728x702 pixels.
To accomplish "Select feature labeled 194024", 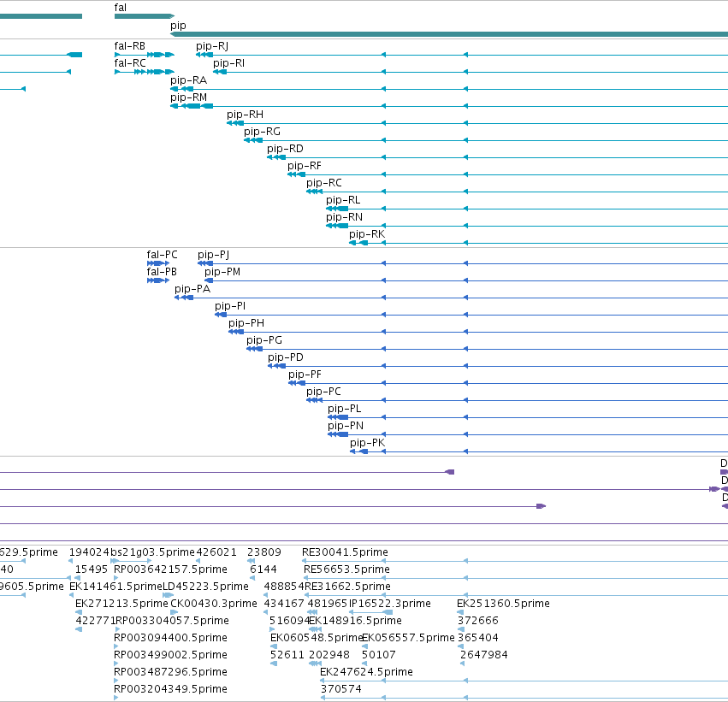I will point(89,552).
